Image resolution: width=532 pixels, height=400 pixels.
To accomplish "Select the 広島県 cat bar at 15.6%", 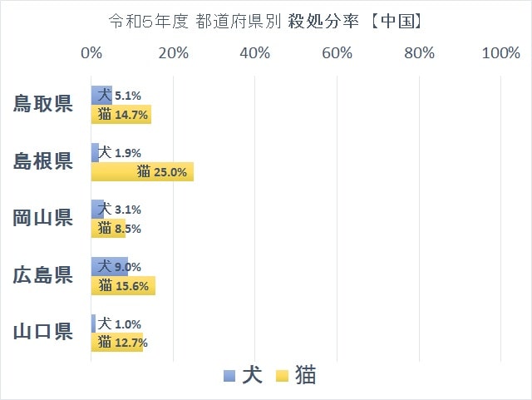I will [124, 285].
